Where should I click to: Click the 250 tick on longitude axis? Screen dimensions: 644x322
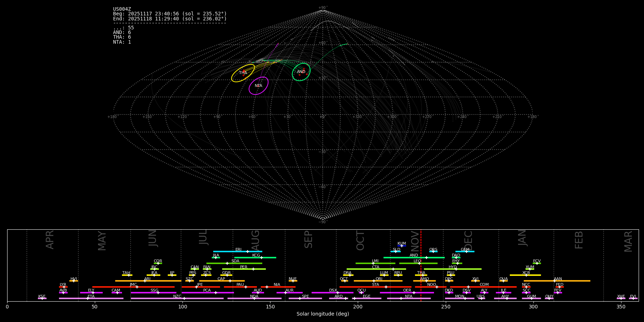coord(445,307)
